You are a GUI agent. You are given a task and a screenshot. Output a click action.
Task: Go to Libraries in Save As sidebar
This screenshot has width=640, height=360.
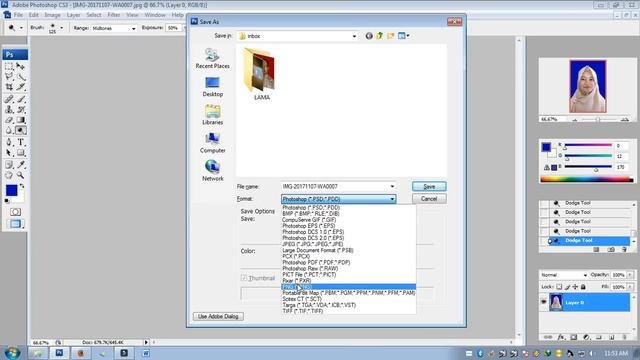(x=212, y=115)
